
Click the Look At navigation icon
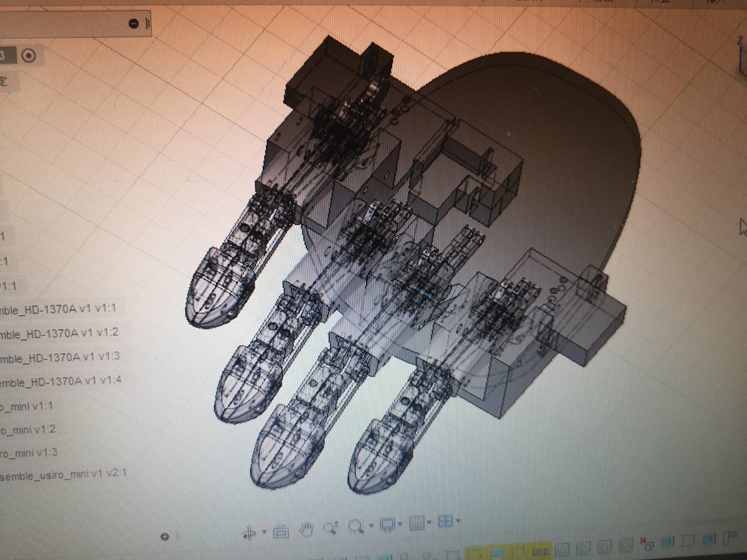tap(281, 531)
